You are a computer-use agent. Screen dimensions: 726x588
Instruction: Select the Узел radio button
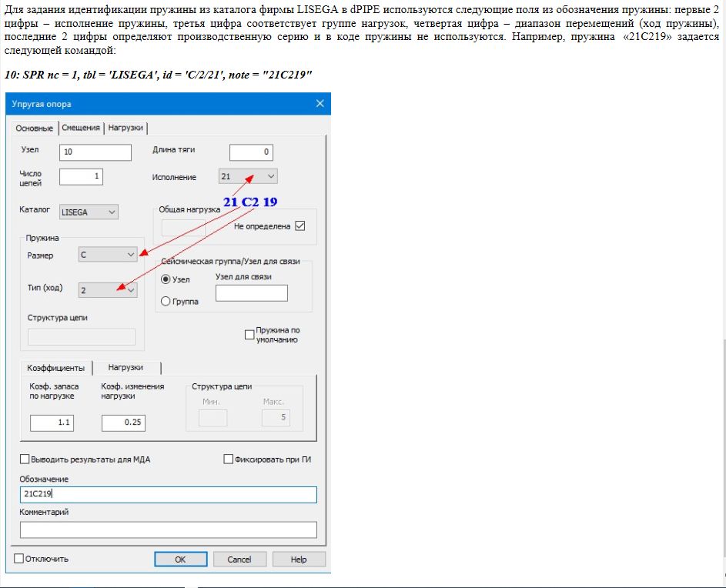tap(166, 279)
